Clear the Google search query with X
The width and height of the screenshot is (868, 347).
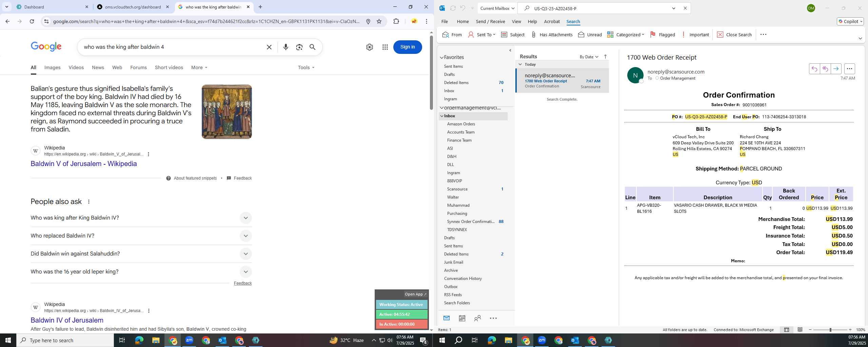coord(269,47)
